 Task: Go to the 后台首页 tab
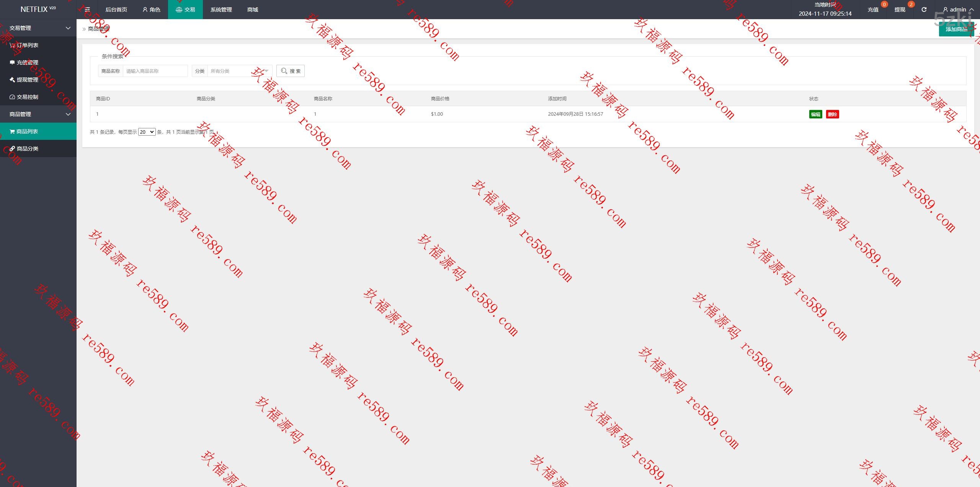(116, 10)
